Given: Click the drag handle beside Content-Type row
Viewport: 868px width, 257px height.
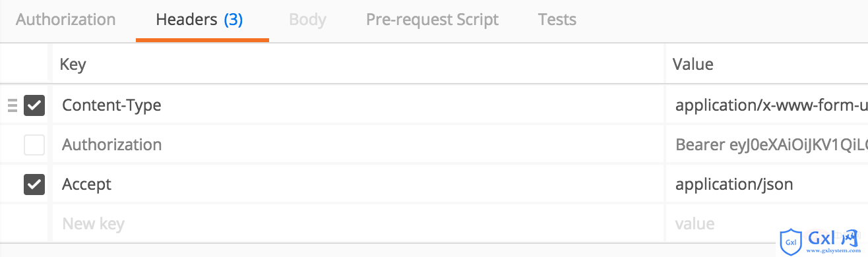Looking at the screenshot, I should point(12,105).
